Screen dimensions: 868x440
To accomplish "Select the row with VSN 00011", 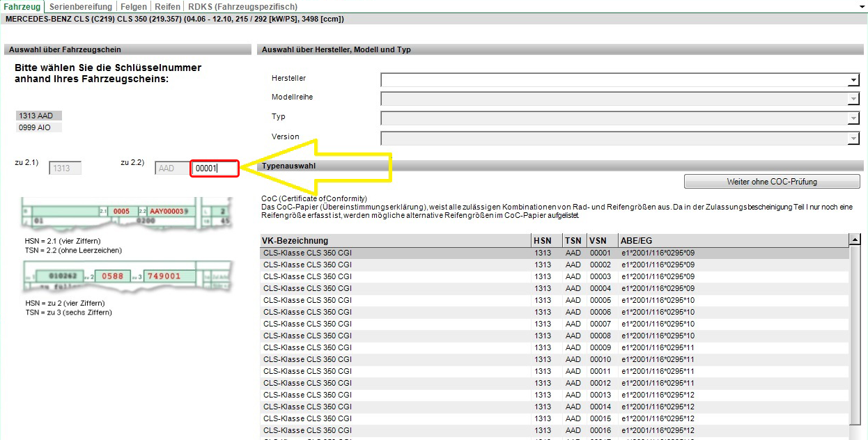I will click(555, 371).
